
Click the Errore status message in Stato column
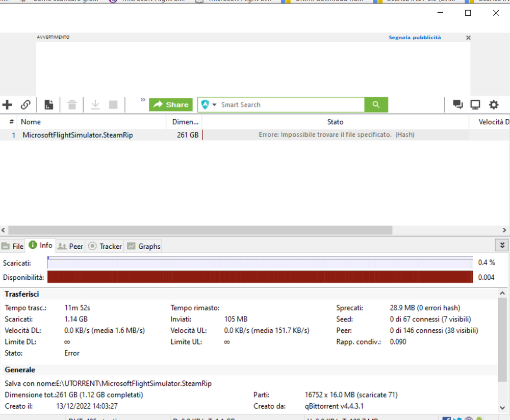[x=336, y=135]
